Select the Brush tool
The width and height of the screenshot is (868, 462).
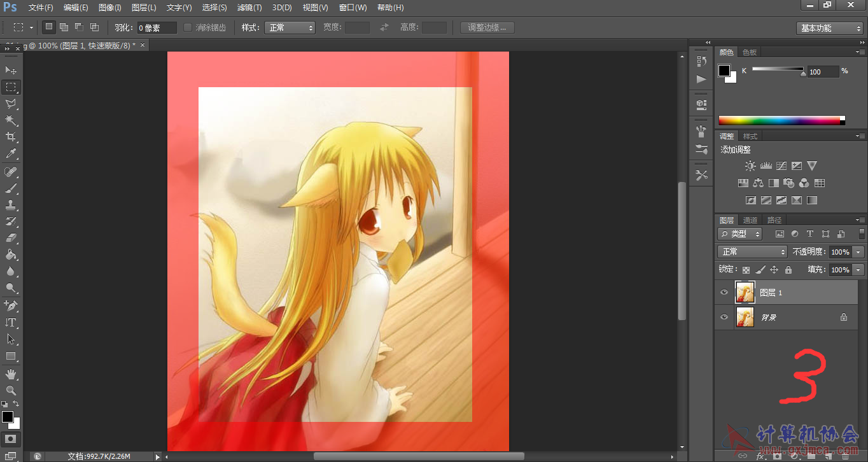click(11, 188)
